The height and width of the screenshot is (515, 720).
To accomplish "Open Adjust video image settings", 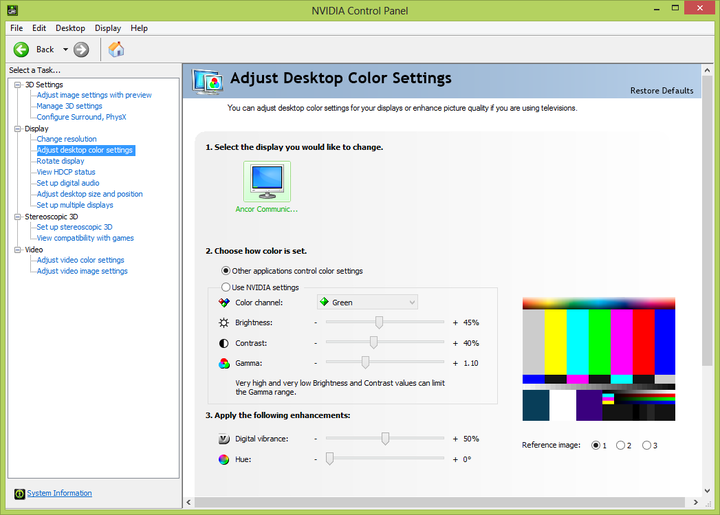I will point(82,271).
